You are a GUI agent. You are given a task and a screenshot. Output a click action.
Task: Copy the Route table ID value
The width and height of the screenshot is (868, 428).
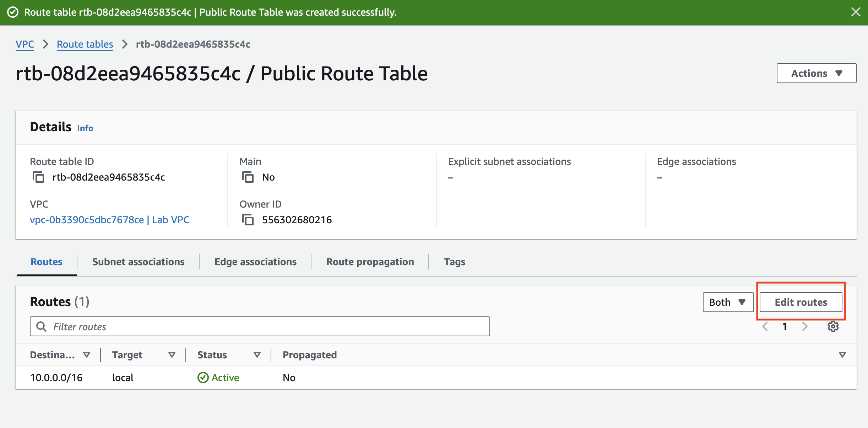coord(38,177)
